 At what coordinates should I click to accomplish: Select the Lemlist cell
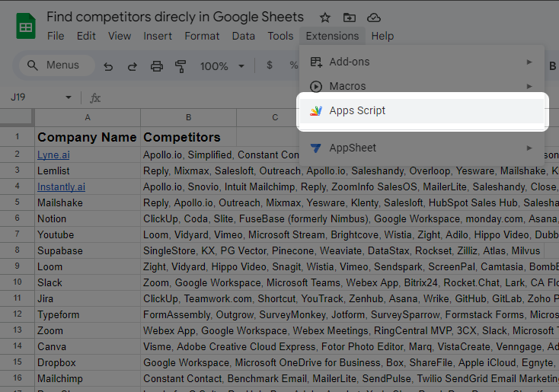click(x=88, y=171)
